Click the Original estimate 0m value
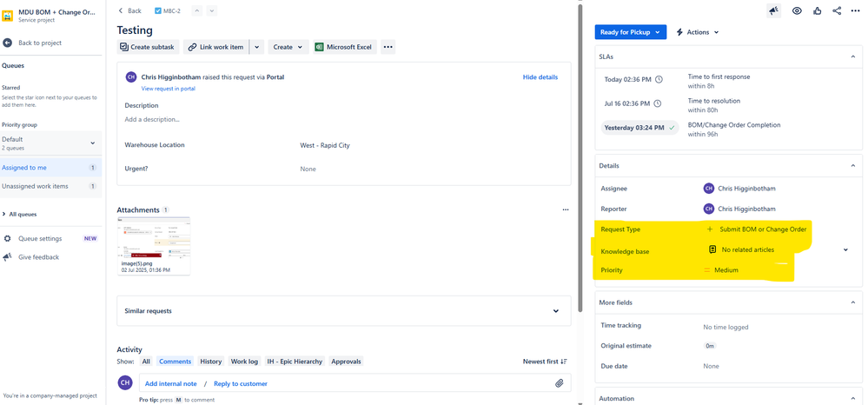This screenshot has width=868, height=405. pyautogui.click(x=710, y=346)
